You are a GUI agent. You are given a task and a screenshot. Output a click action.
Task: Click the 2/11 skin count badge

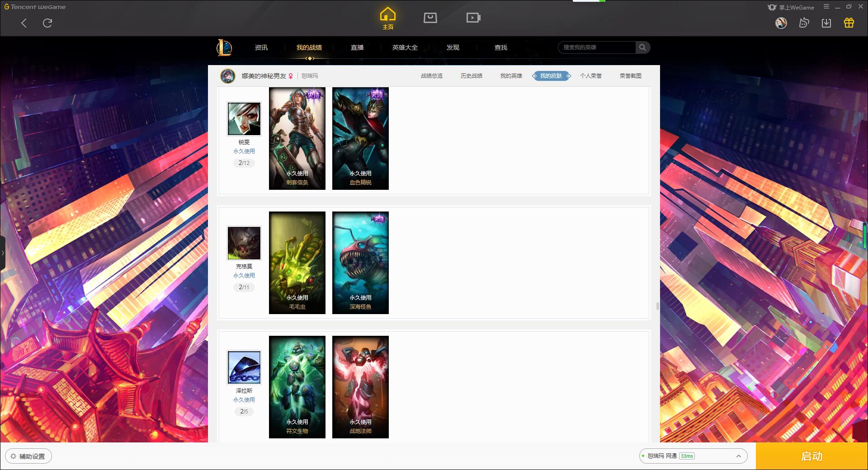pos(244,287)
